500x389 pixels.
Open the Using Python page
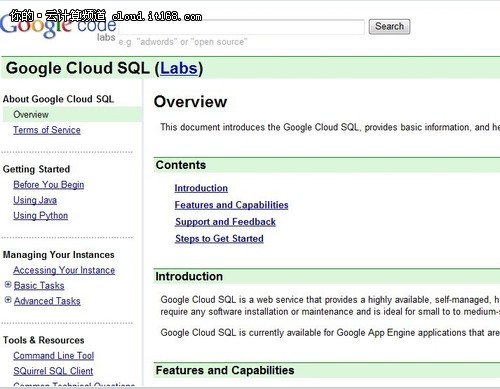pyautogui.click(x=41, y=216)
